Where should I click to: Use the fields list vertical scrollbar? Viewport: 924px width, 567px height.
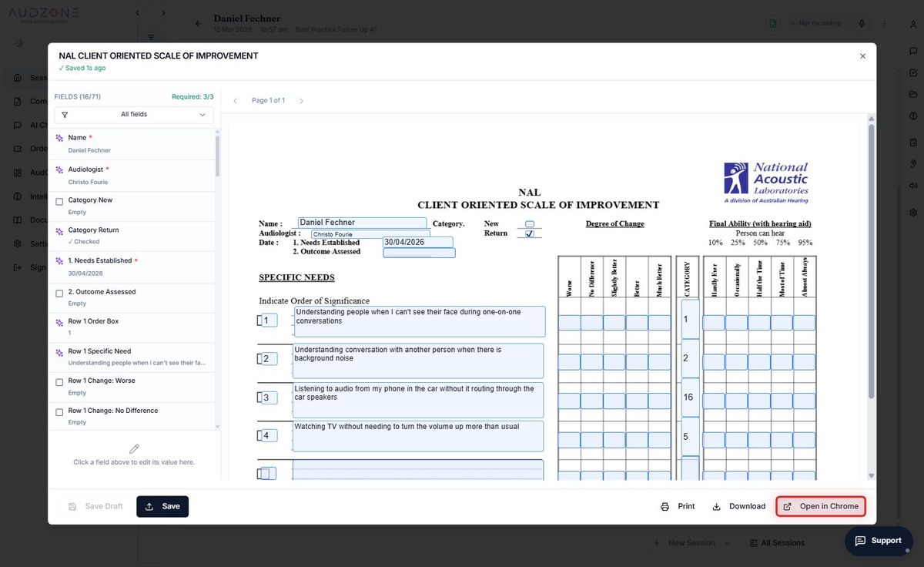click(x=217, y=156)
